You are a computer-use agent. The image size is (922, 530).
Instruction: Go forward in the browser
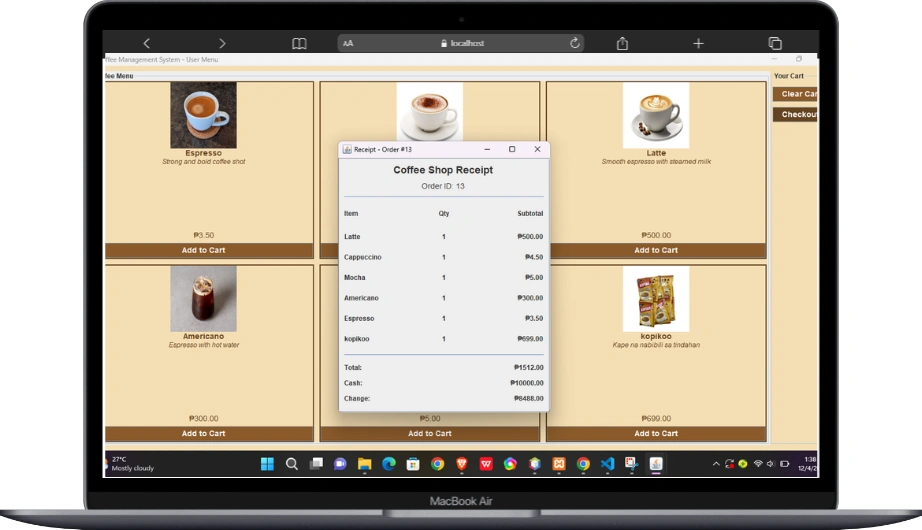point(222,43)
